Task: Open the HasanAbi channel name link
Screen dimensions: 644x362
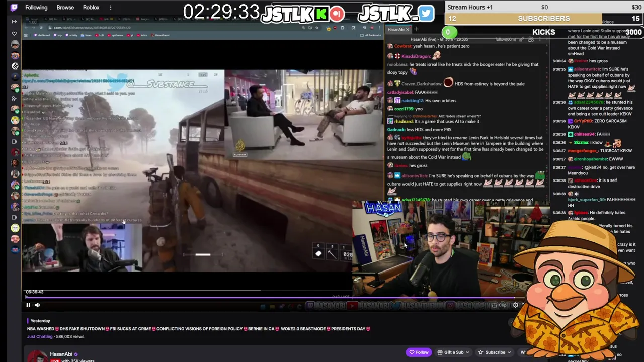Action: click(61, 354)
